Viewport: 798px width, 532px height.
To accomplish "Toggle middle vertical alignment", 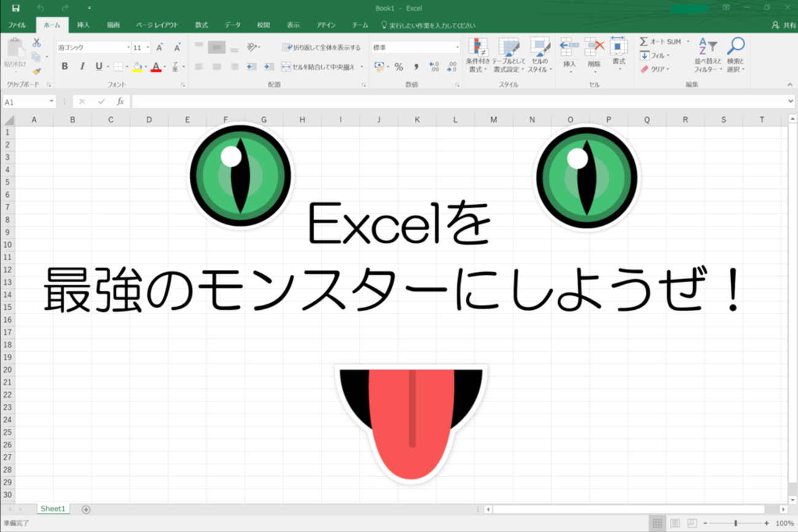I will (x=217, y=47).
